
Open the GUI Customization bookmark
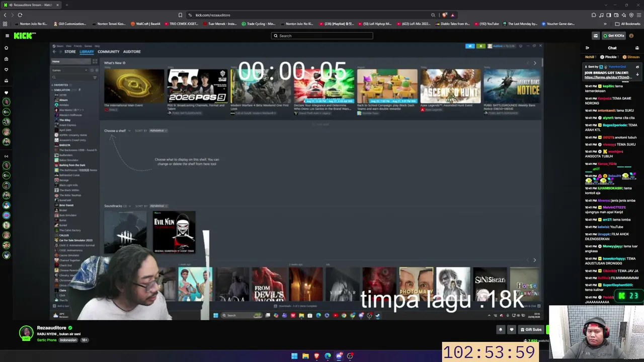[69, 24]
